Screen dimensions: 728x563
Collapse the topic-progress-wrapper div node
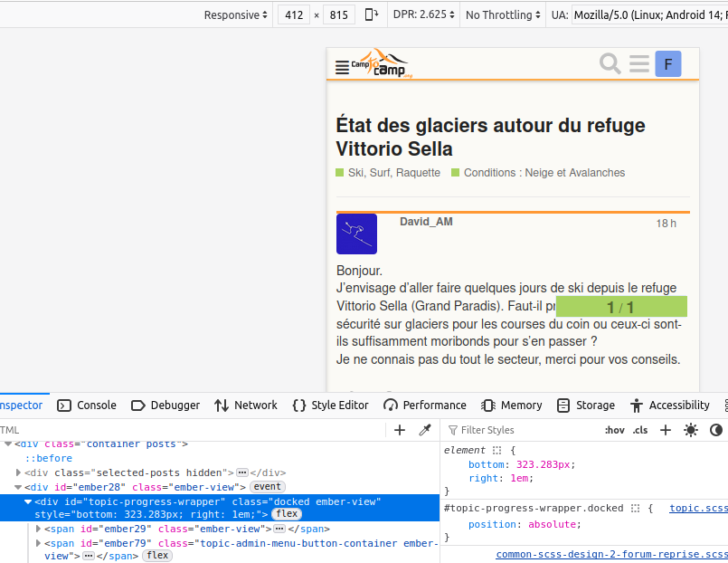click(x=28, y=501)
